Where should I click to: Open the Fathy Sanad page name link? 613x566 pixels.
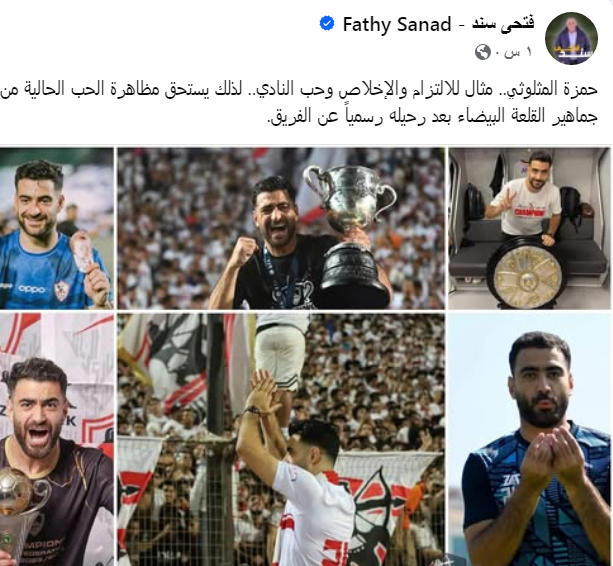pyautogui.click(x=397, y=25)
